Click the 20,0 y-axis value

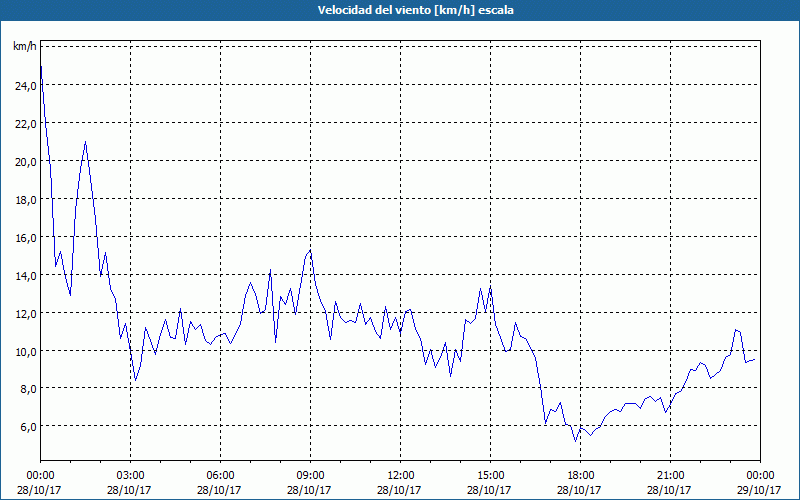coord(26,162)
